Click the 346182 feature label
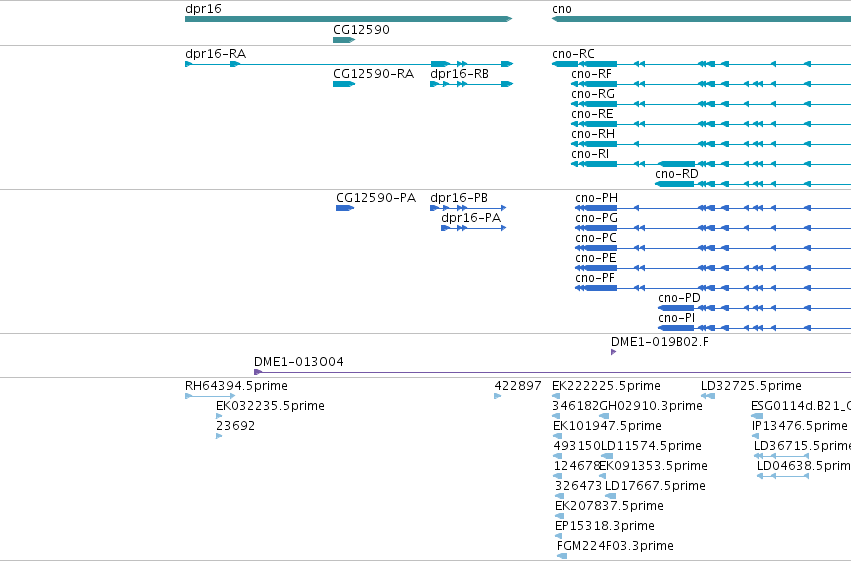 (576, 406)
